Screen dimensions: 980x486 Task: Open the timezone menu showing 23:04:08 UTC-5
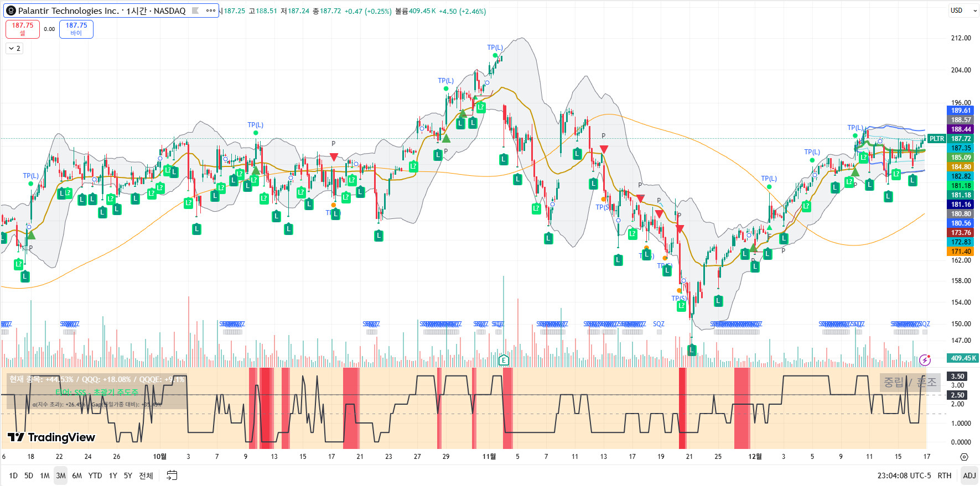click(x=904, y=475)
